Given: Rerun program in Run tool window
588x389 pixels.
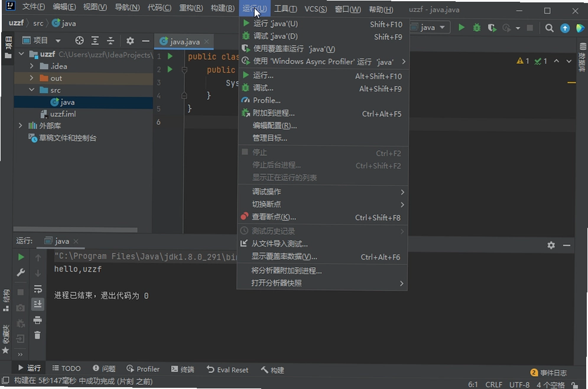Looking at the screenshot, I should pos(21,257).
